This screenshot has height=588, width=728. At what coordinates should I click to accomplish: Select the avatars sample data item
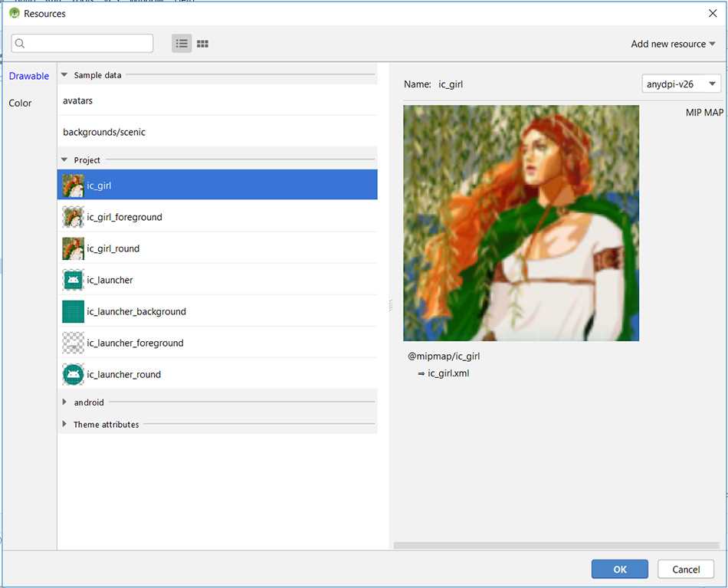pos(78,100)
